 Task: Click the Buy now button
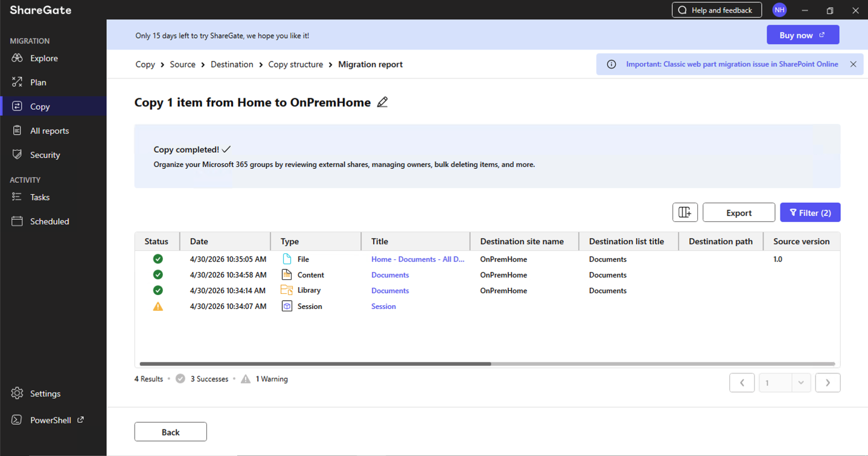(803, 35)
